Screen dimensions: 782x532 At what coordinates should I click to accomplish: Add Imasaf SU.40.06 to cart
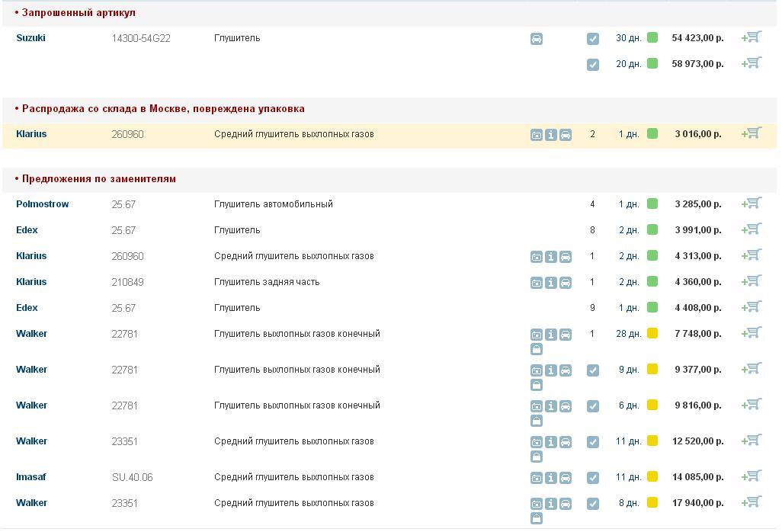(752, 476)
